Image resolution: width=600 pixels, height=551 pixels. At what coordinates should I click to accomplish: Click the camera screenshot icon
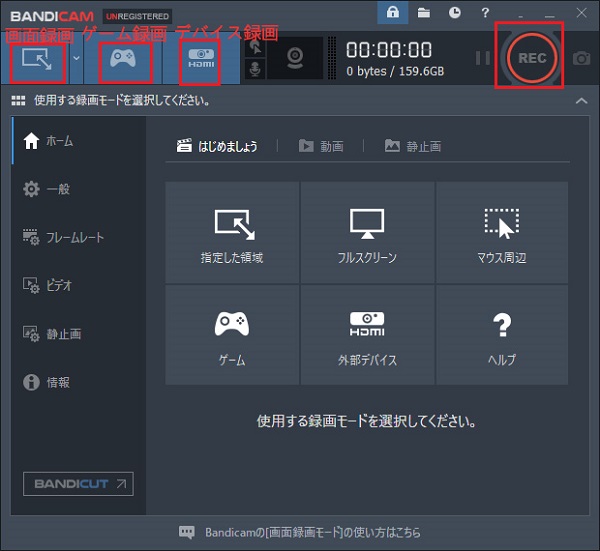[582, 58]
